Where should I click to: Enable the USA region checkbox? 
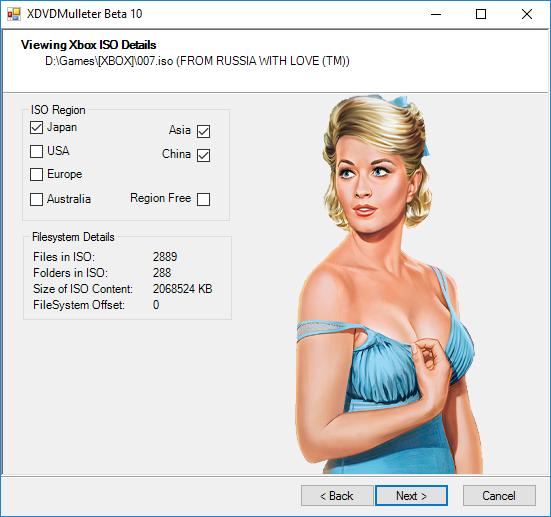point(37,151)
